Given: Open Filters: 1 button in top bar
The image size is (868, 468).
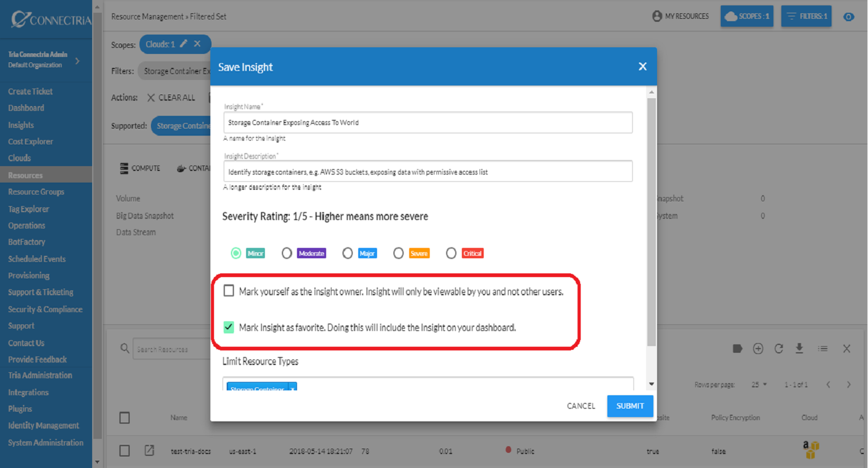Looking at the screenshot, I should pos(806,16).
